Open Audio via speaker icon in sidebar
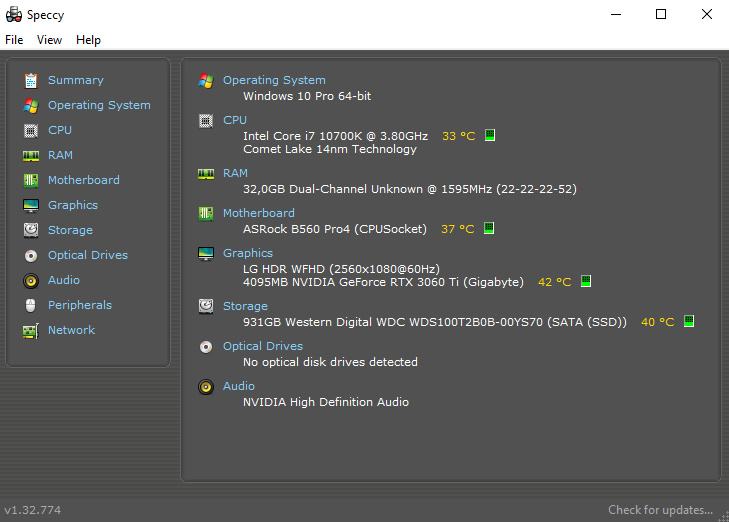Viewport: 729px width, 522px height. tap(31, 280)
